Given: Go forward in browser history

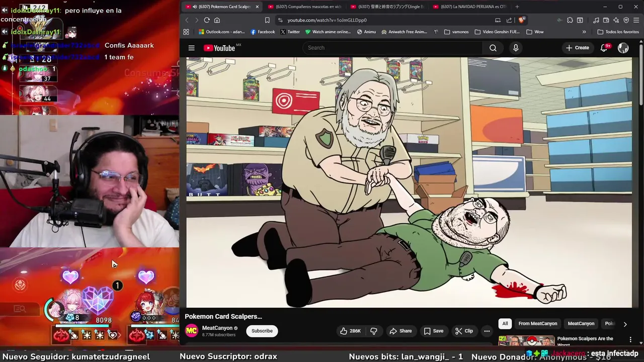Looking at the screenshot, I should click(x=196, y=20).
